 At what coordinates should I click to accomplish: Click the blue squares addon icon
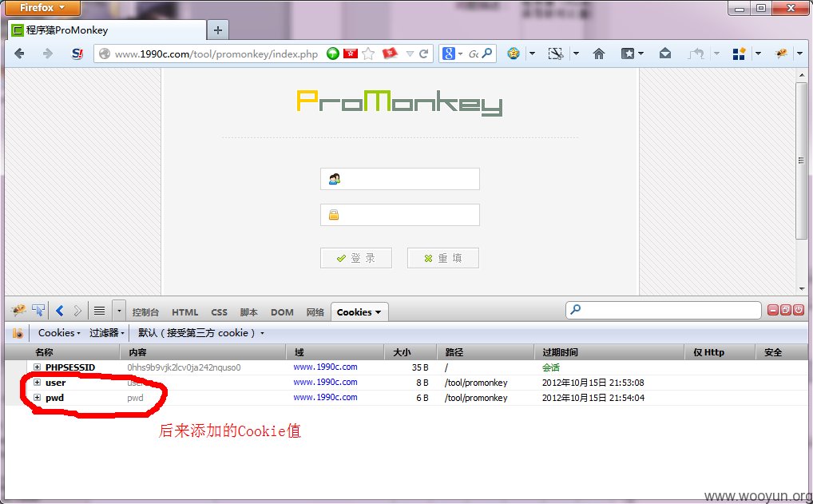[739, 54]
